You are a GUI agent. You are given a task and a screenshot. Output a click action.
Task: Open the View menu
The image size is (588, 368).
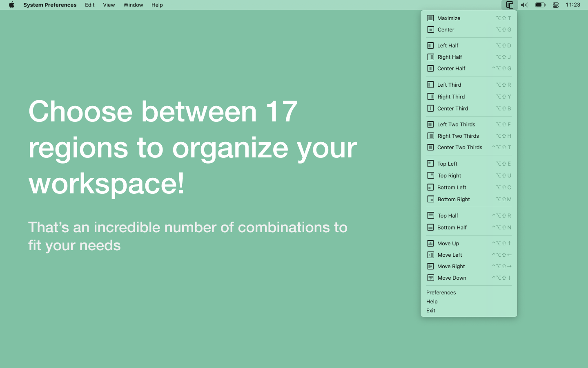pyautogui.click(x=109, y=5)
